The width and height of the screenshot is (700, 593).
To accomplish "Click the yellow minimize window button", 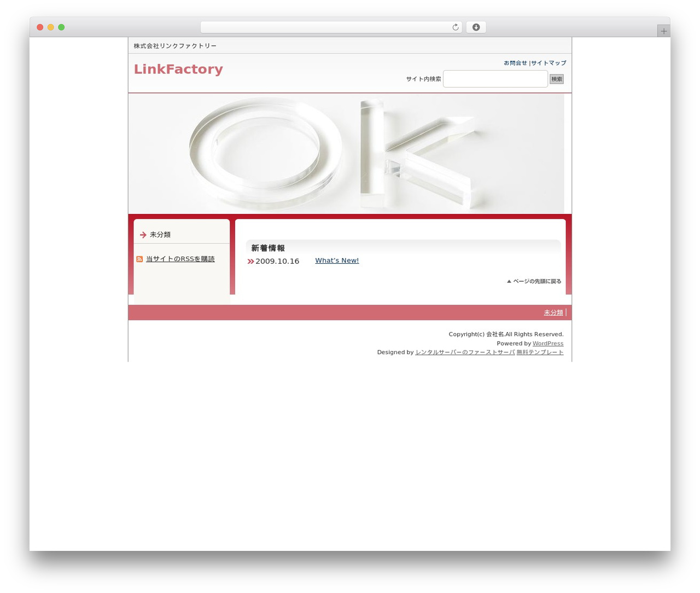I will pyautogui.click(x=50, y=27).
